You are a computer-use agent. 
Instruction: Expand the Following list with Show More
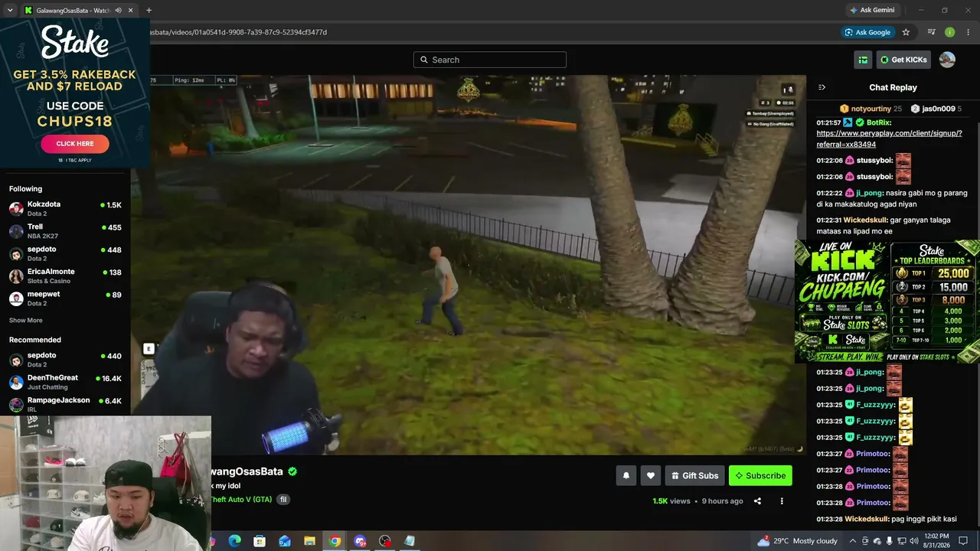pyautogui.click(x=26, y=321)
